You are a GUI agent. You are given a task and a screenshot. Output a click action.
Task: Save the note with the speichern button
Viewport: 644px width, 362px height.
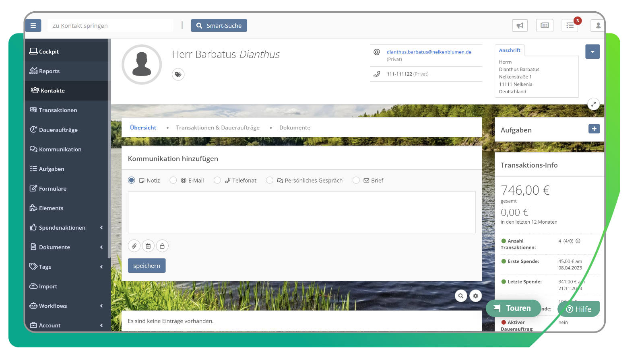pyautogui.click(x=147, y=265)
